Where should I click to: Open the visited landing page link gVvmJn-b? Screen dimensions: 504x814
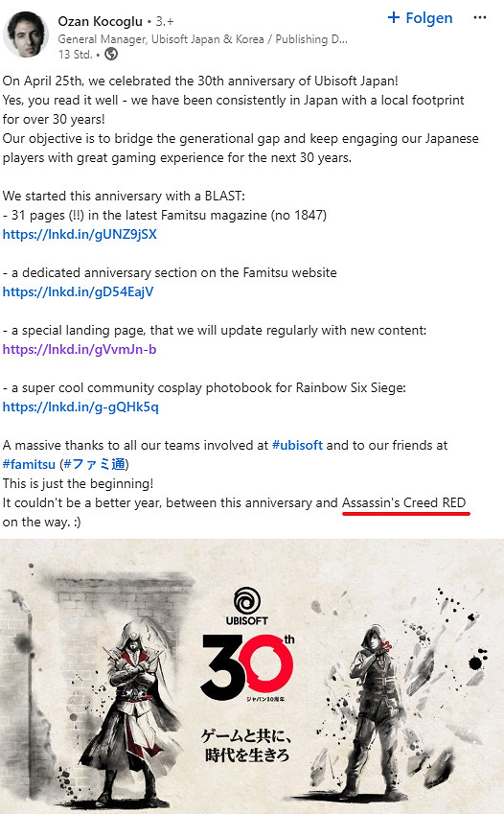80,349
